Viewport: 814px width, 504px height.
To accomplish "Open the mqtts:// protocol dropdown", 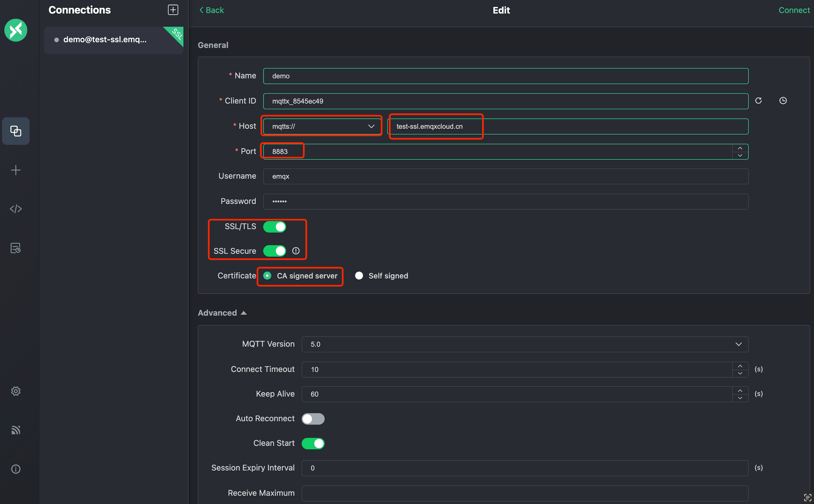I will [322, 126].
